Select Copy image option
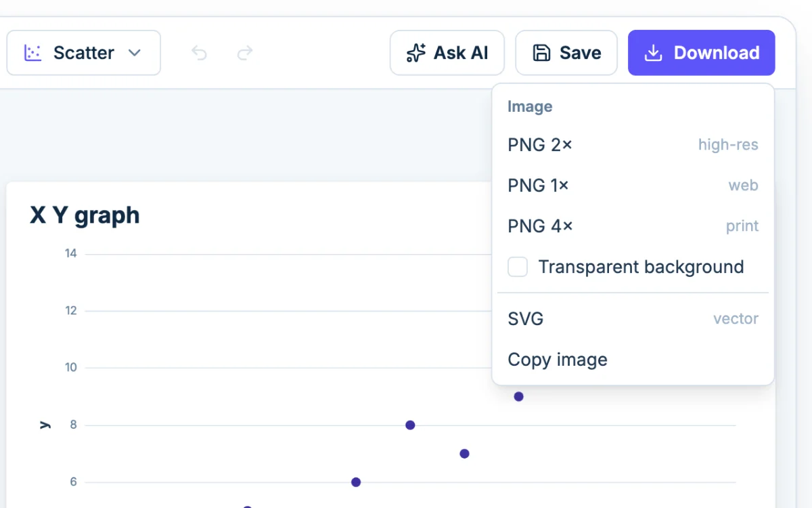The width and height of the screenshot is (812, 508). 633,360
